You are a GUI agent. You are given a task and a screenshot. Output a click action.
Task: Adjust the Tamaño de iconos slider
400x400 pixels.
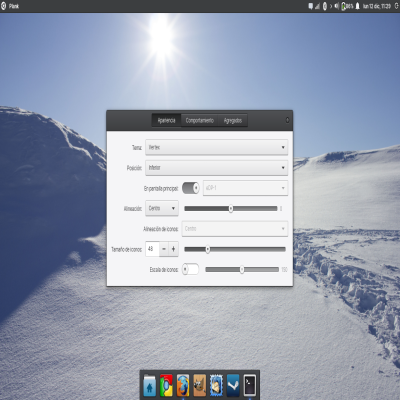click(x=235, y=249)
